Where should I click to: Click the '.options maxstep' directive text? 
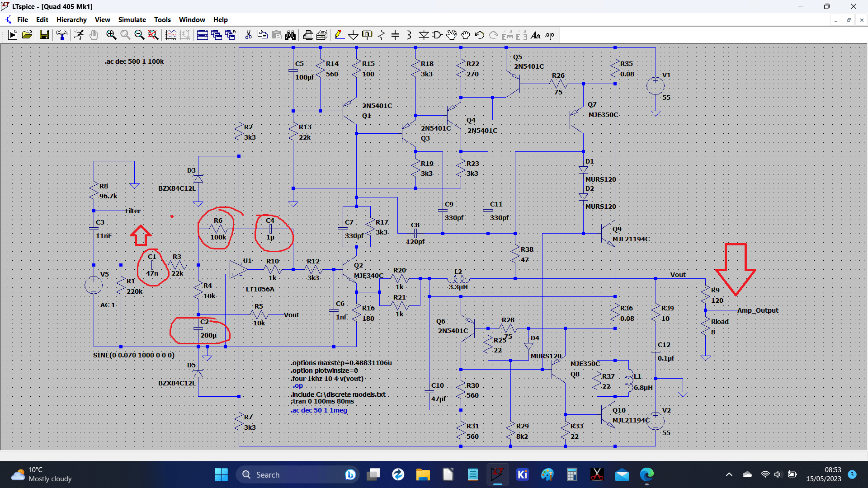(x=341, y=363)
